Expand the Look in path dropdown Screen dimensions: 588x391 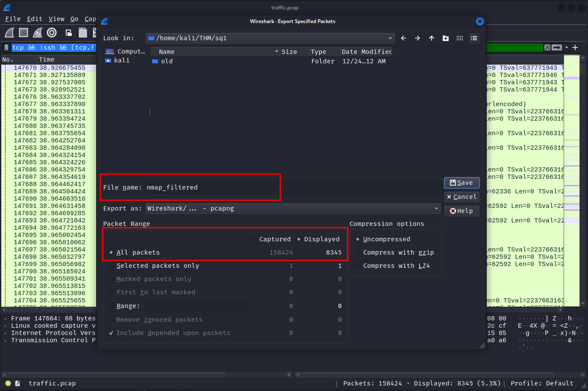coord(390,38)
